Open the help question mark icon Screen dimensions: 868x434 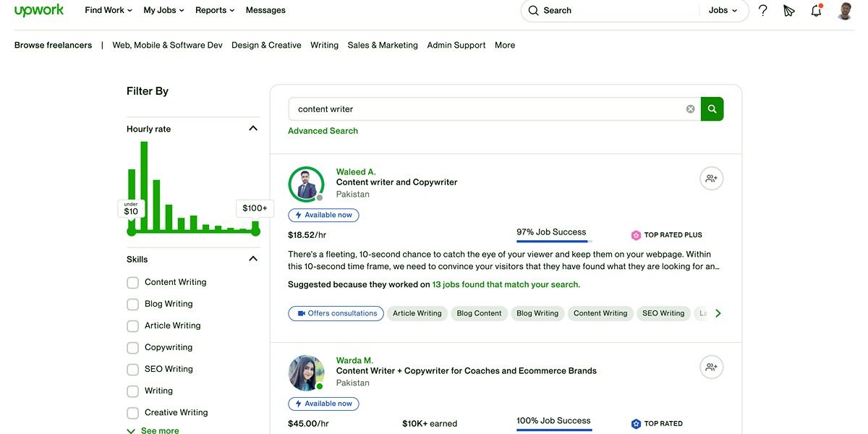pos(762,10)
